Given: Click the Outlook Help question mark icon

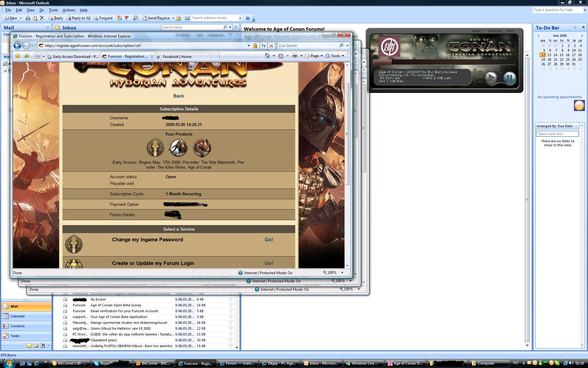Looking at the screenshot, I should click(x=248, y=18).
